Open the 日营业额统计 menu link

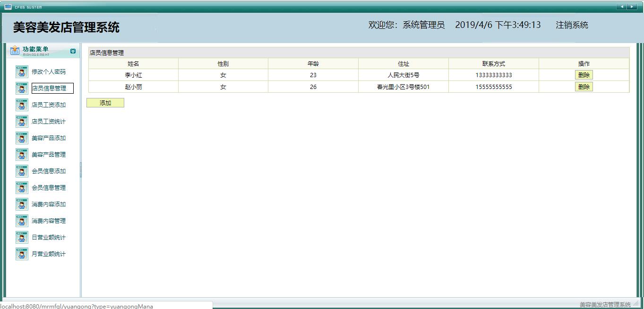pos(49,238)
